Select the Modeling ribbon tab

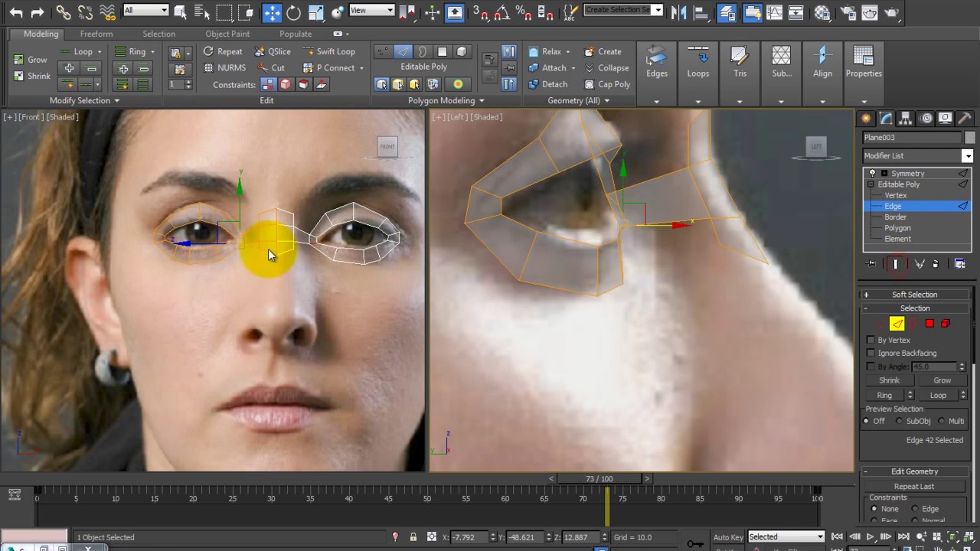41,34
